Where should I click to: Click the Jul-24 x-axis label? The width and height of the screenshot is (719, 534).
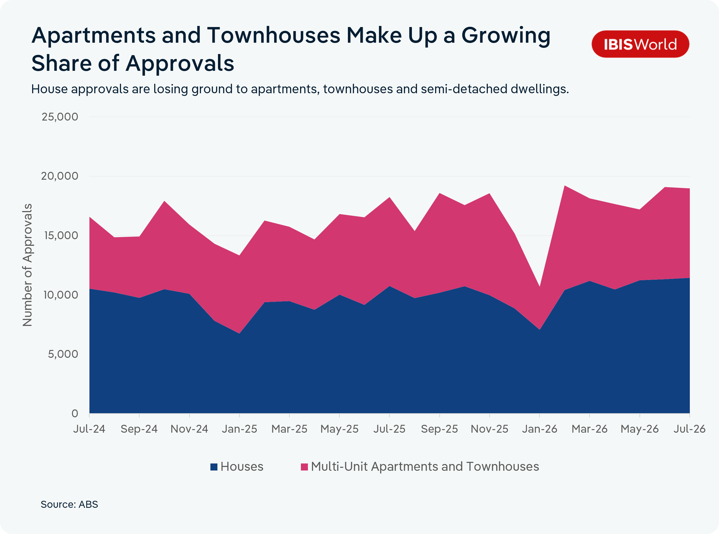[x=89, y=429]
